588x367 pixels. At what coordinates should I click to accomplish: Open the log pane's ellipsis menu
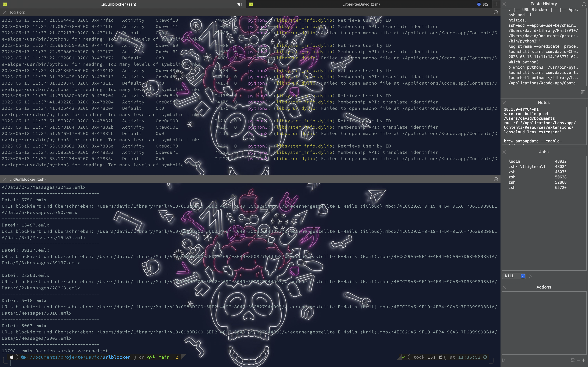pos(496,12)
